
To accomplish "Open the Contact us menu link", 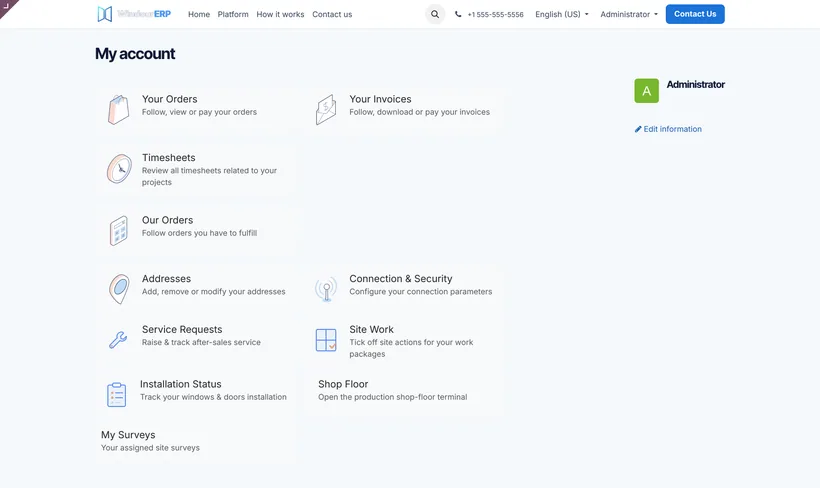I will tap(332, 14).
